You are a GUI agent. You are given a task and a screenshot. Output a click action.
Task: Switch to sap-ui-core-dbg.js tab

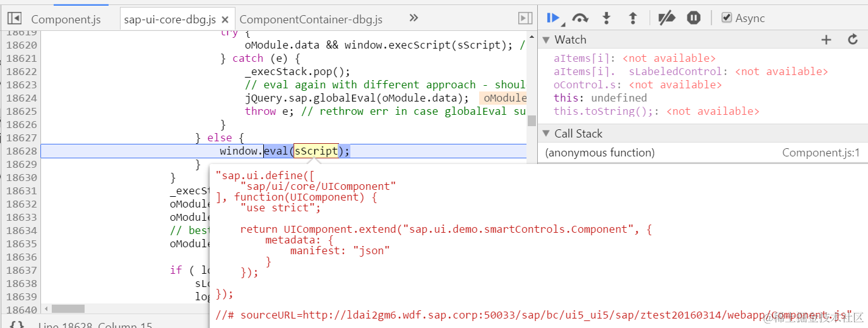click(x=170, y=19)
